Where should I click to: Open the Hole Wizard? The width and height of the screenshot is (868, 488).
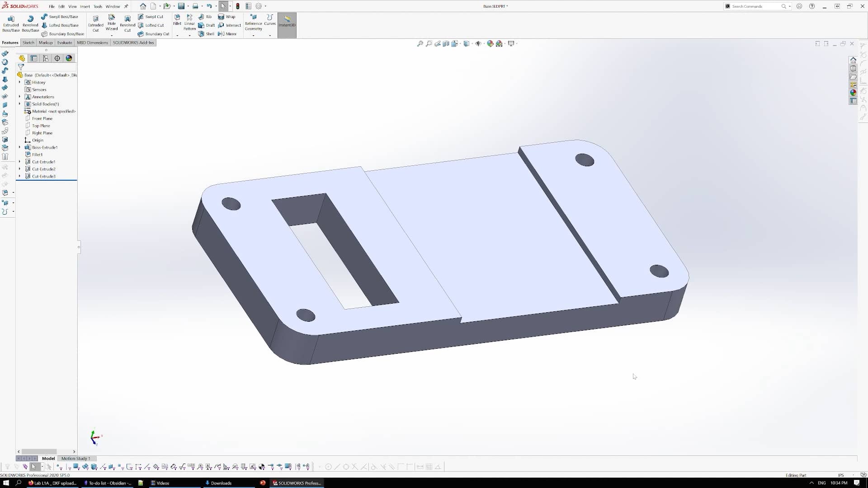112,23
